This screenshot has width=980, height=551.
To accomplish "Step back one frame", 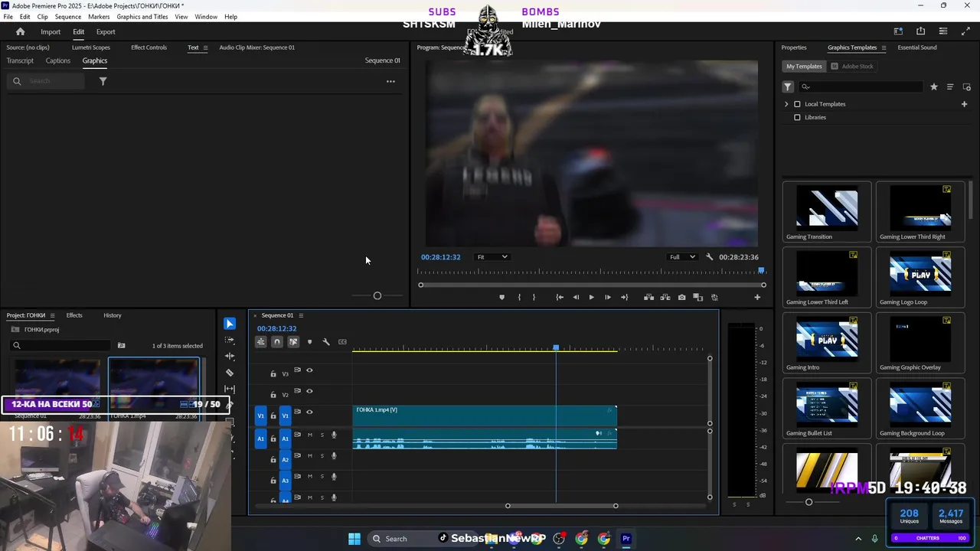I will (x=576, y=297).
